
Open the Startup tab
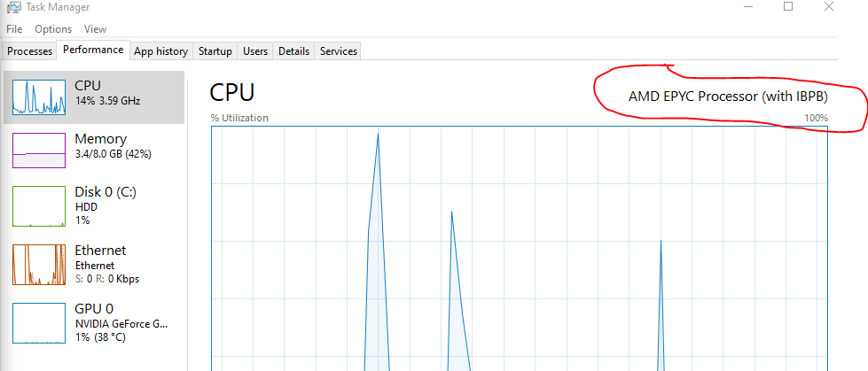215,51
